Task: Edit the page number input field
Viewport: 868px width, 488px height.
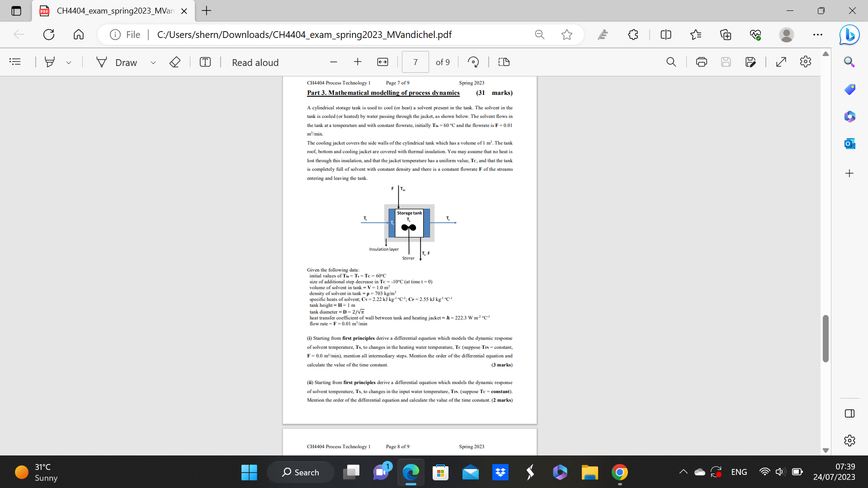Action: pyautogui.click(x=415, y=62)
